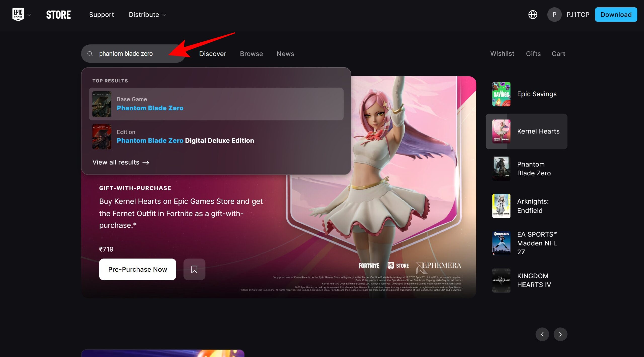Expand the Epic Games logo dropdown chevron

(x=29, y=15)
